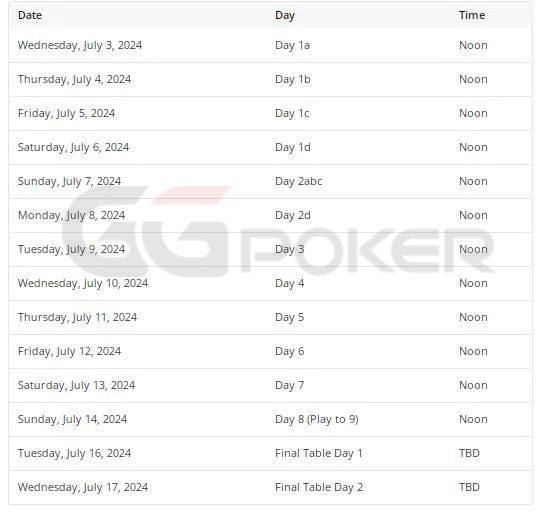Click the TBD time for Final Table Day 2

pos(469,487)
